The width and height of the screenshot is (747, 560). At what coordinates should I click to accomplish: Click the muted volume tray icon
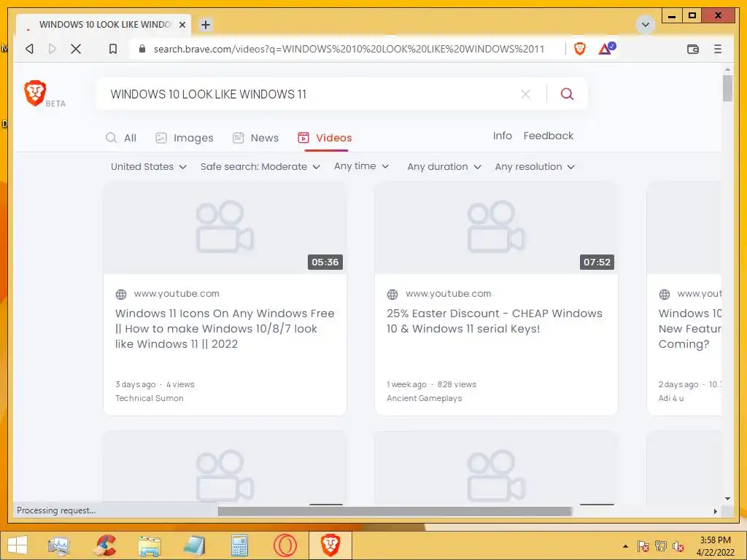(678, 546)
